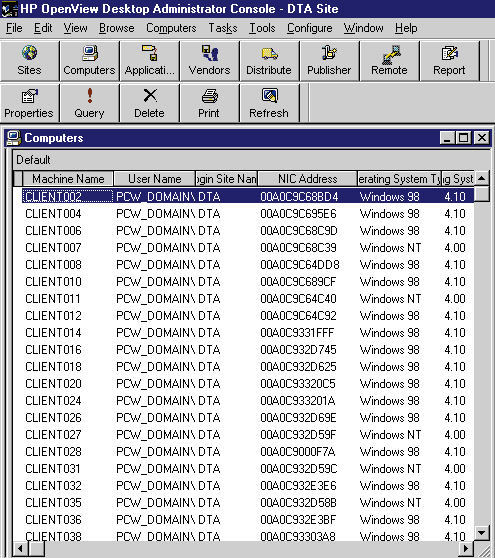Select the CLIENT011 row
The width and height of the screenshot is (495, 558).
248,299
